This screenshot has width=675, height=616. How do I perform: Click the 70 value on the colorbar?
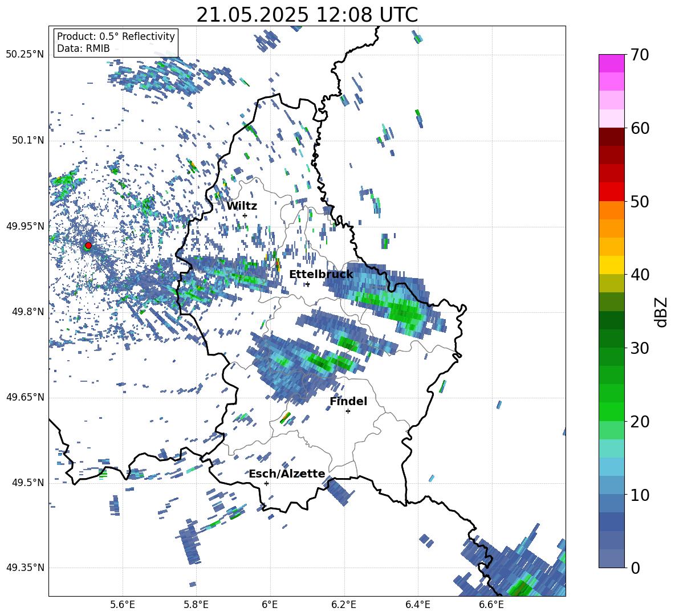[x=639, y=55]
